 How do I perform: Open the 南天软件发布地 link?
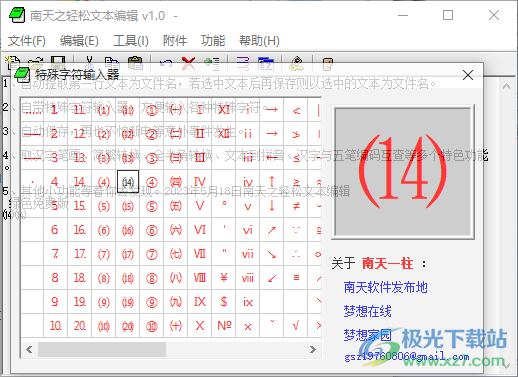pyautogui.click(x=385, y=287)
